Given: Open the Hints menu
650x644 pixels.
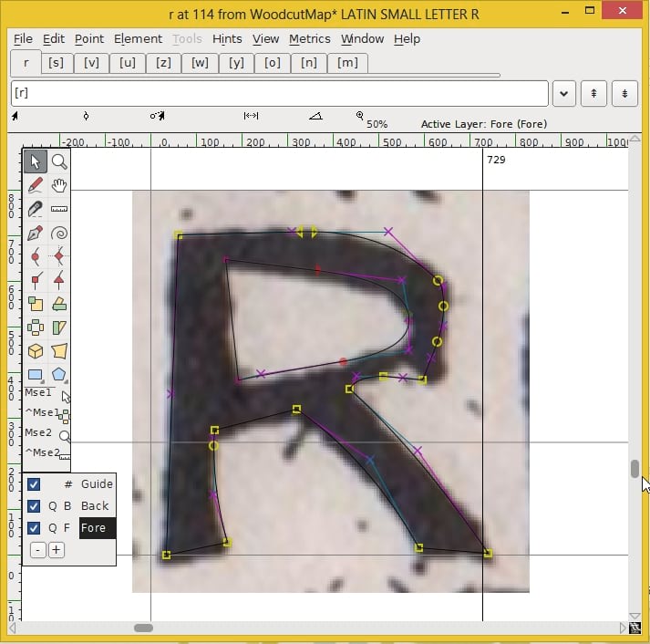Looking at the screenshot, I should 227,39.
